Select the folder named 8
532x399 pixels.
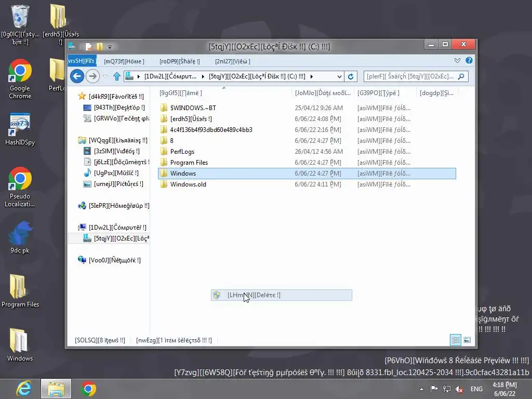pos(307,140)
